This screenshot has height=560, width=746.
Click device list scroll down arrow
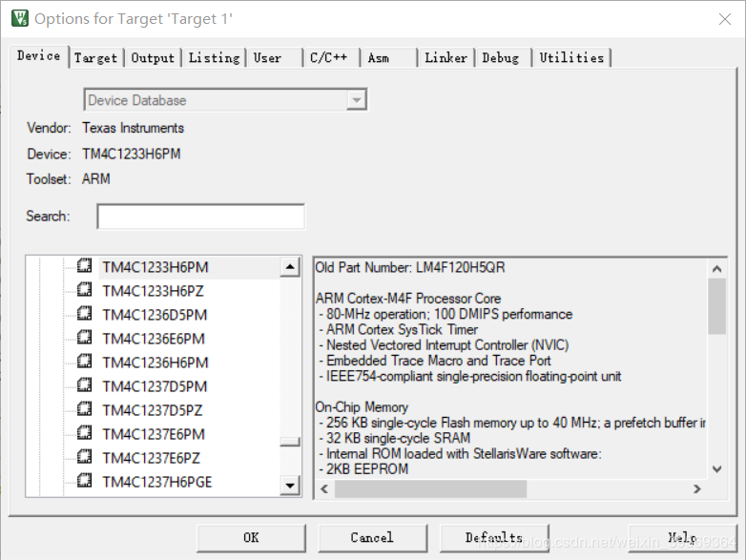pos(290,486)
